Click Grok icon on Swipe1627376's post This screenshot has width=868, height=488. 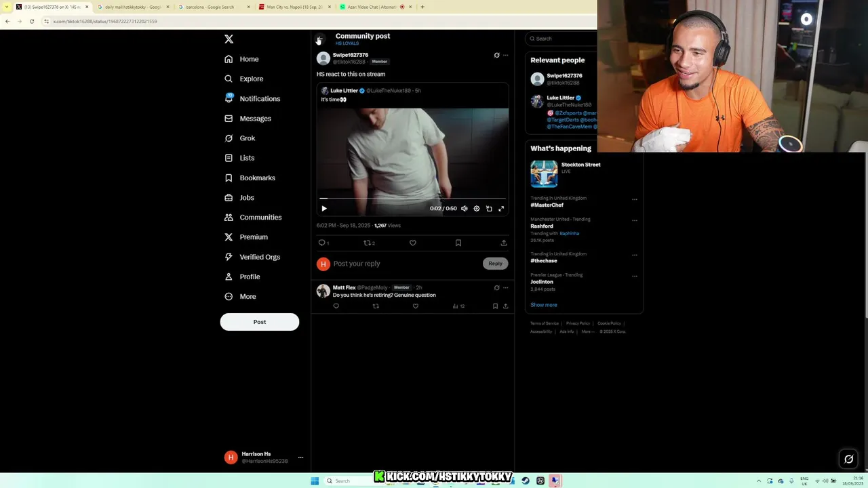496,56
